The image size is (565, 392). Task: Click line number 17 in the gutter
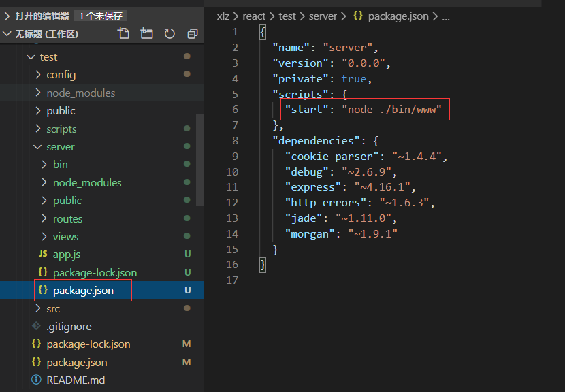tap(232, 280)
